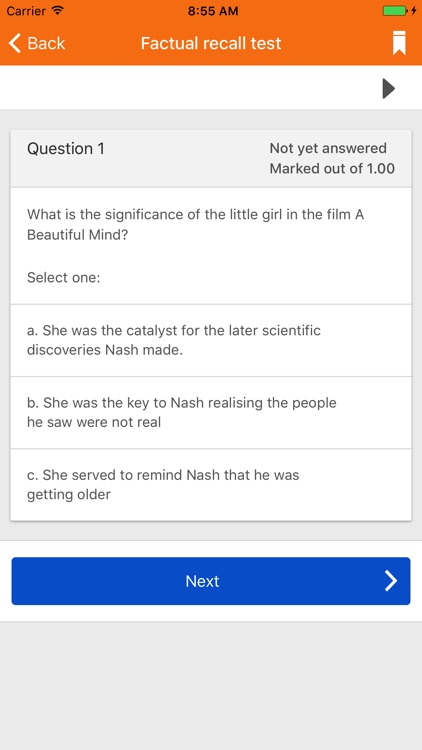Tap the Not yet answered status
Image resolution: width=422 pixels, height=750 pixels.
coord(328,148)
